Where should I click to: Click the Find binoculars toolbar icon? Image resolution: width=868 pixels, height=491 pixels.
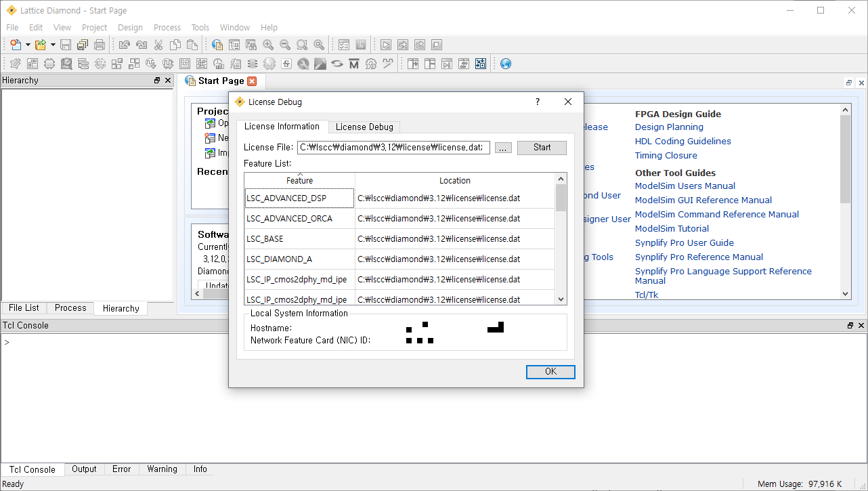251,45
